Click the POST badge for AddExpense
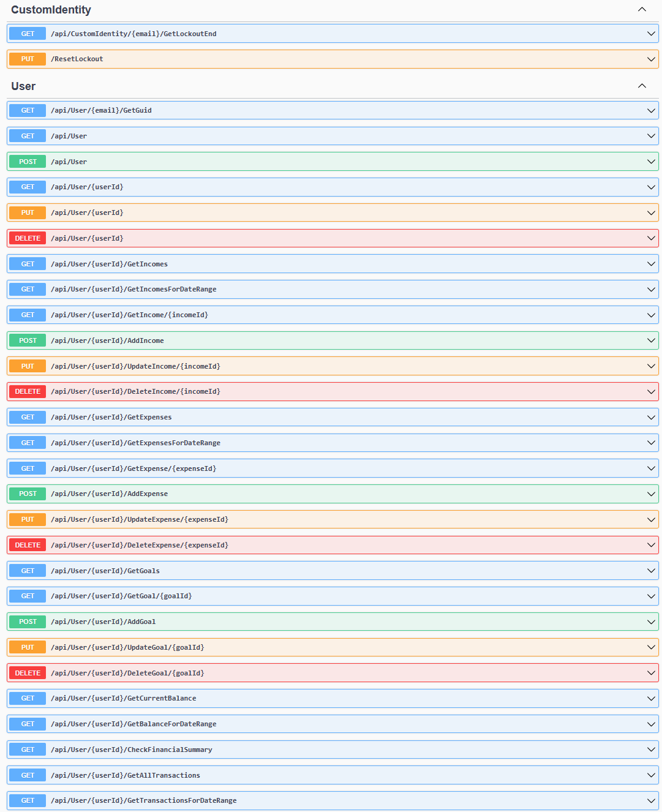The height and width of the screenshot is (812, 662). coord(28,494)
